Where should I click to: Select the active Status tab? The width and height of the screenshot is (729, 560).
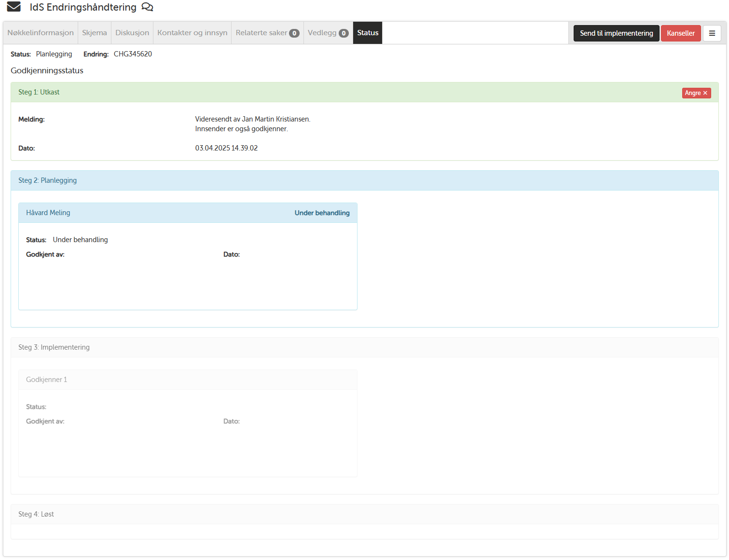tap(368, 33)
